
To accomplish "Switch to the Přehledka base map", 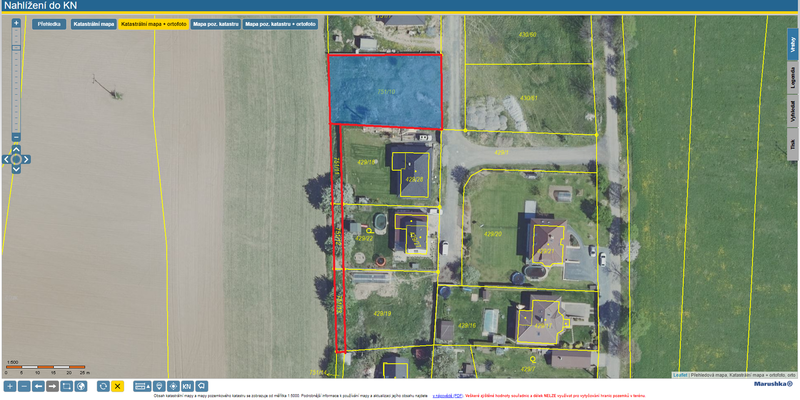I will point(49,24).
